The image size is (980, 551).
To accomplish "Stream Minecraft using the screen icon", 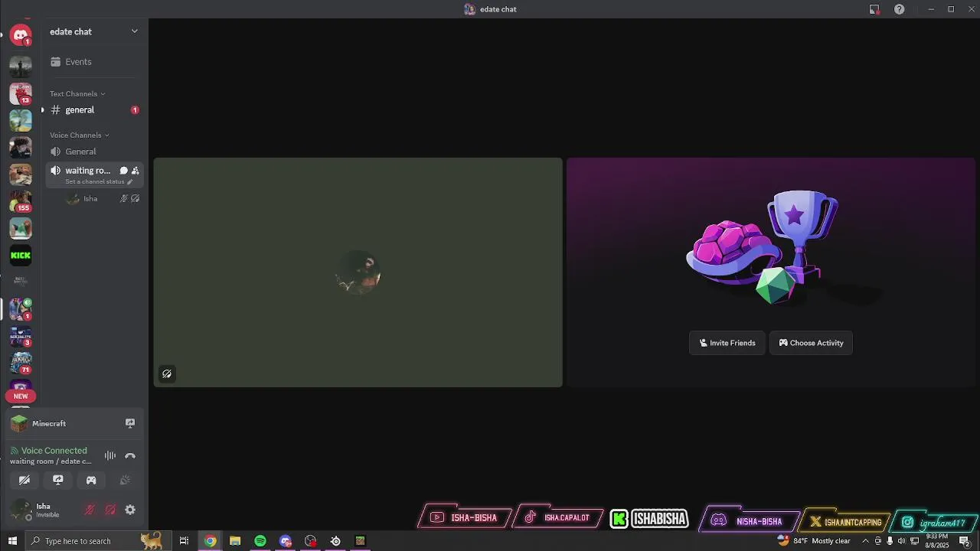I will pyautogui.click(x=130, y=423).
